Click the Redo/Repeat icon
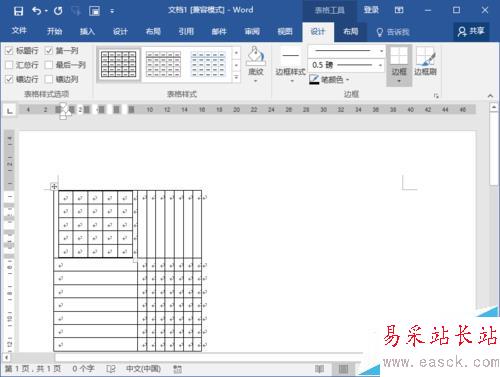Viewport: 500px width, 377px height. (58, 11)
